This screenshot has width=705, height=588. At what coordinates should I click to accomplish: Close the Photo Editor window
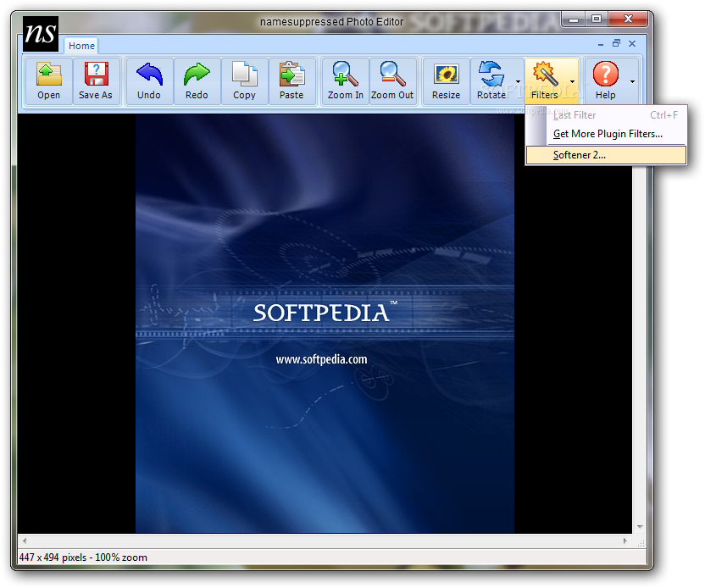[x=628, y=19]
